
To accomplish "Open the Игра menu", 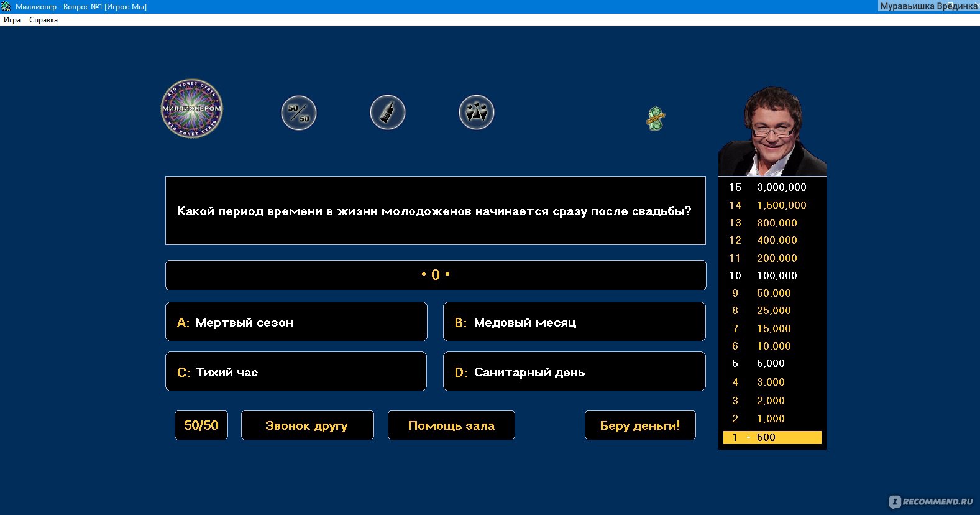I will [12, 20].
